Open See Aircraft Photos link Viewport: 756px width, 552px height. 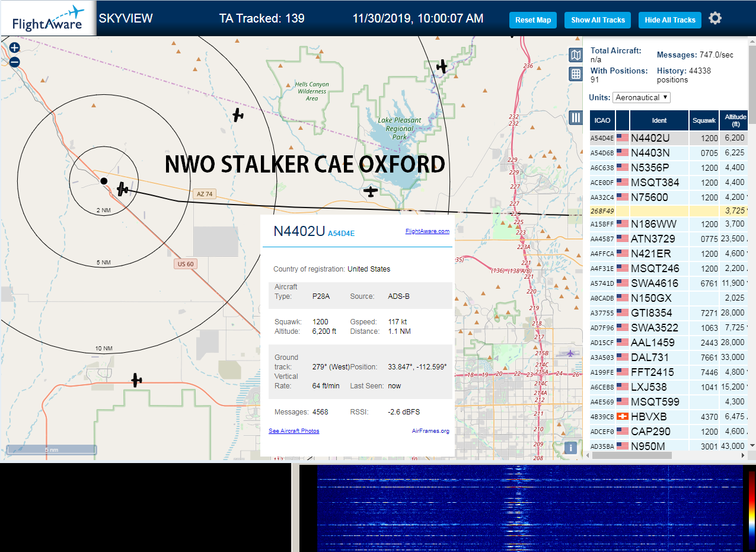294,431
